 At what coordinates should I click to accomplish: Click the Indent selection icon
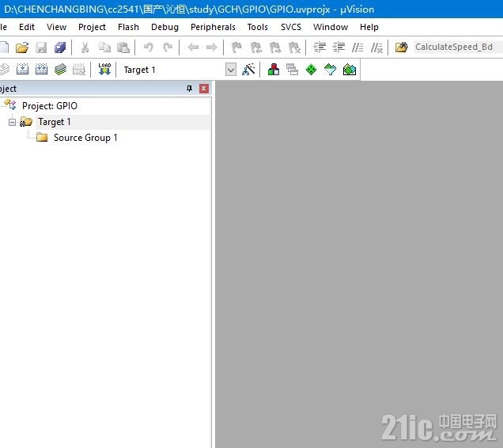click(x=320, y=47)
